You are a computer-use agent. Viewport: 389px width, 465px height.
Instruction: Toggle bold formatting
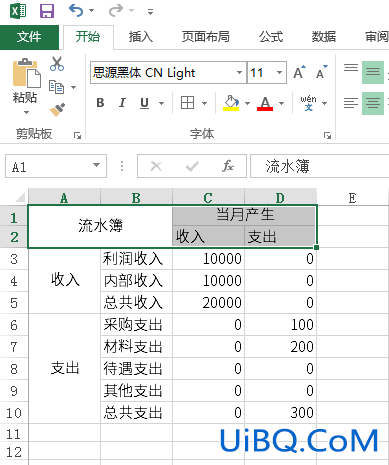pos(100,103)
